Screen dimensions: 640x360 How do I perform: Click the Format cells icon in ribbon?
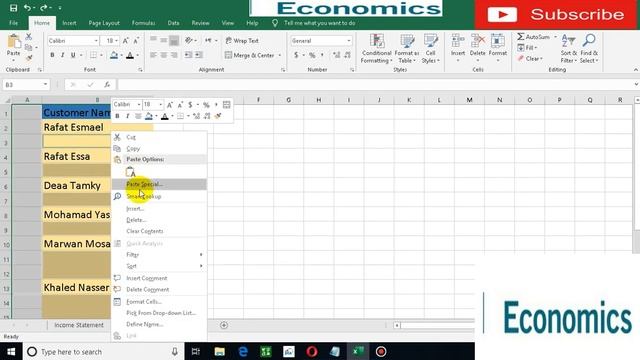tap(498, 41)
